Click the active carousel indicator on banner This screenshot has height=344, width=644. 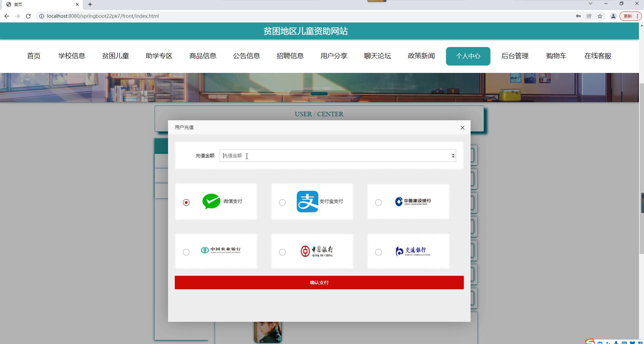[319, 94]
